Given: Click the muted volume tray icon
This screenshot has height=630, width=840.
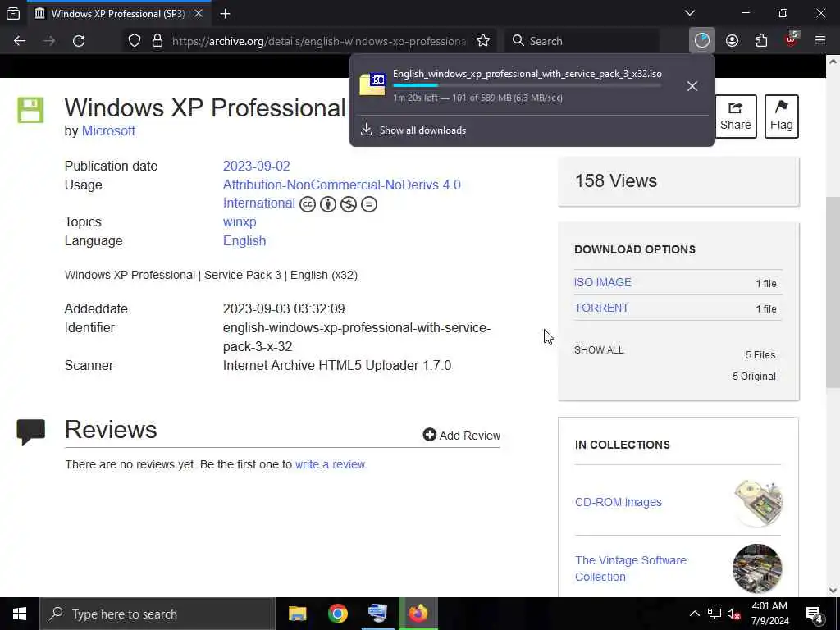Looking at the screenshot, I should pyautogui.click(x=733, y=614).
